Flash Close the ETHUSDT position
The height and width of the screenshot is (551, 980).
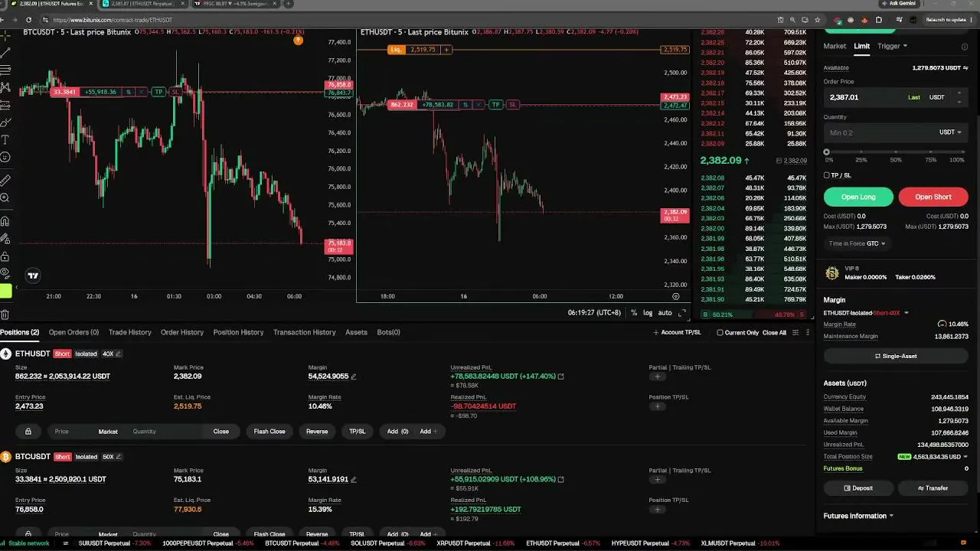[x=269, y=432]
